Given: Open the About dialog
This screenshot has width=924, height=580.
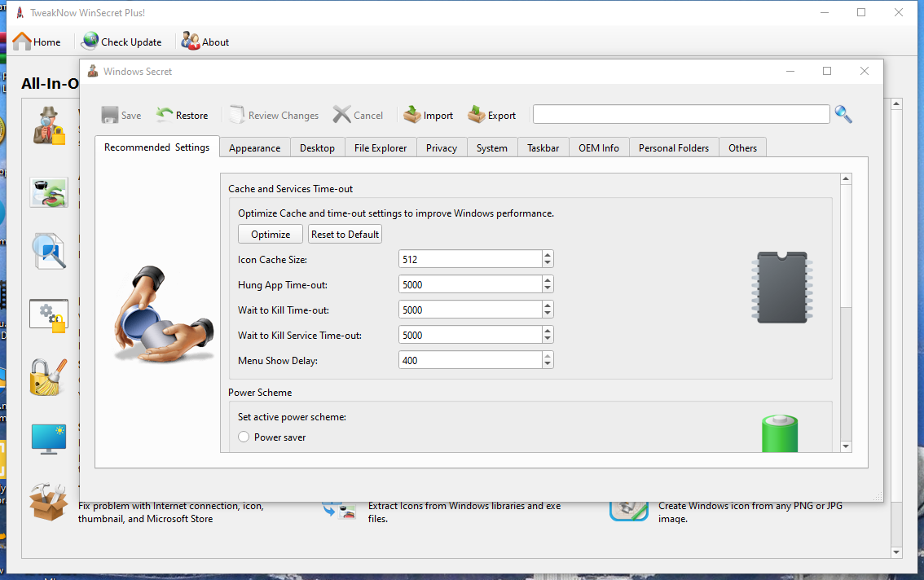Looking at the screenshot, I should pyautogui.click(x=205, y=42).
